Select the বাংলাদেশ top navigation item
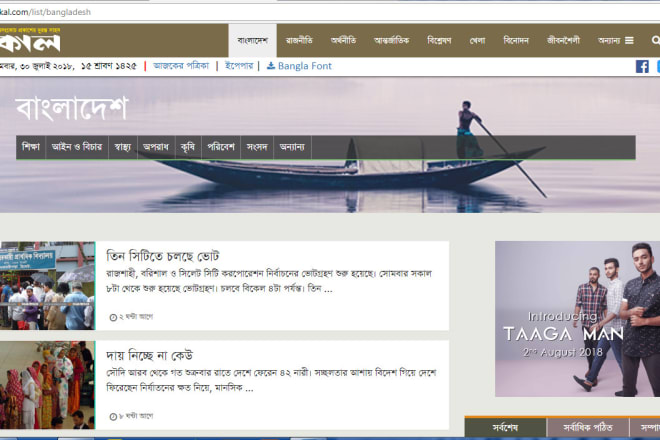Screen dimensions: 660x440 (x=253, y=40)
